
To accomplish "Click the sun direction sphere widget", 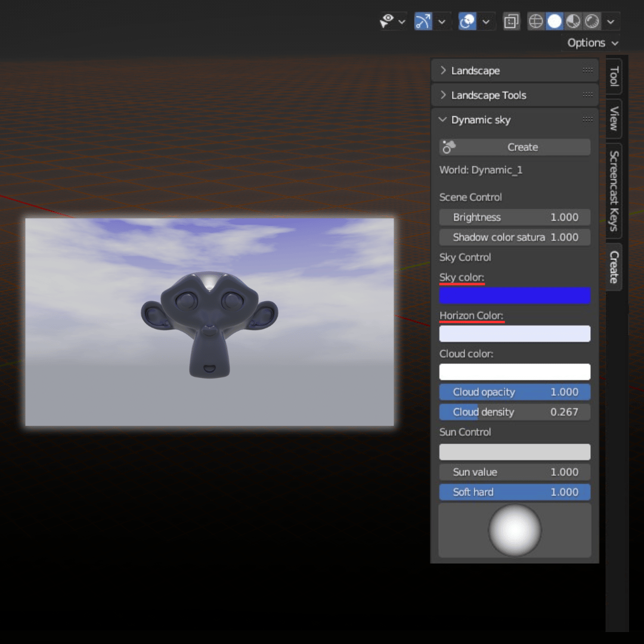I will (x=515, y=530).
